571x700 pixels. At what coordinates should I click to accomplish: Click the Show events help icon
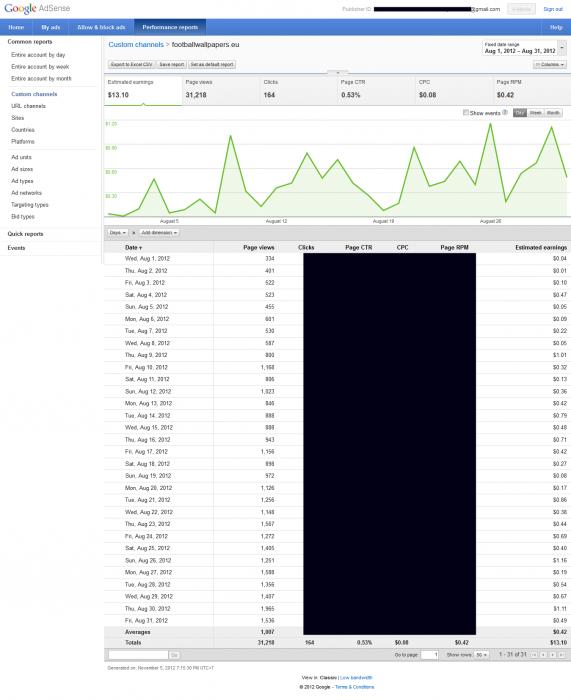pyautogui.click(x=505, y=112)
